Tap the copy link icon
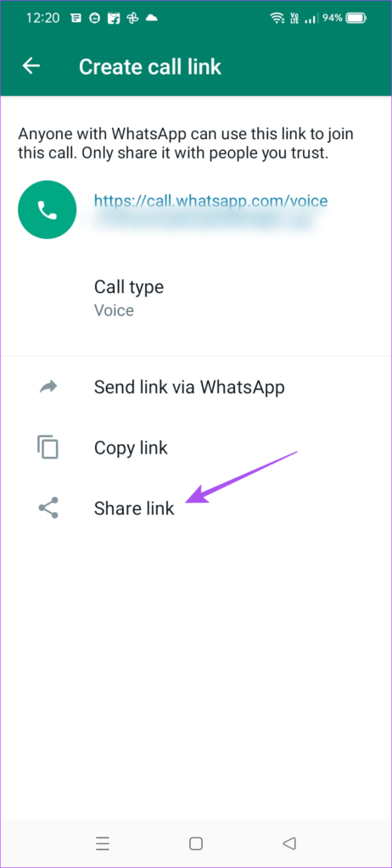 [x=48, y=447]
